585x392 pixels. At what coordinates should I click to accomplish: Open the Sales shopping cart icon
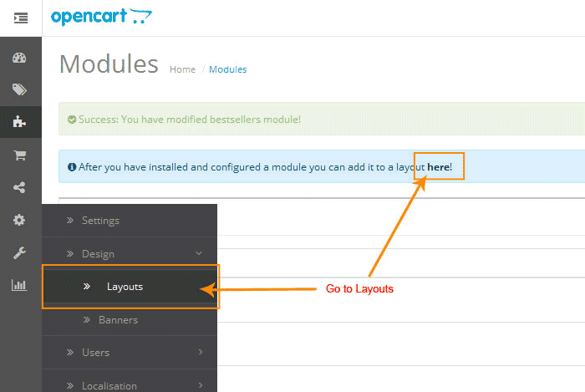20,155
